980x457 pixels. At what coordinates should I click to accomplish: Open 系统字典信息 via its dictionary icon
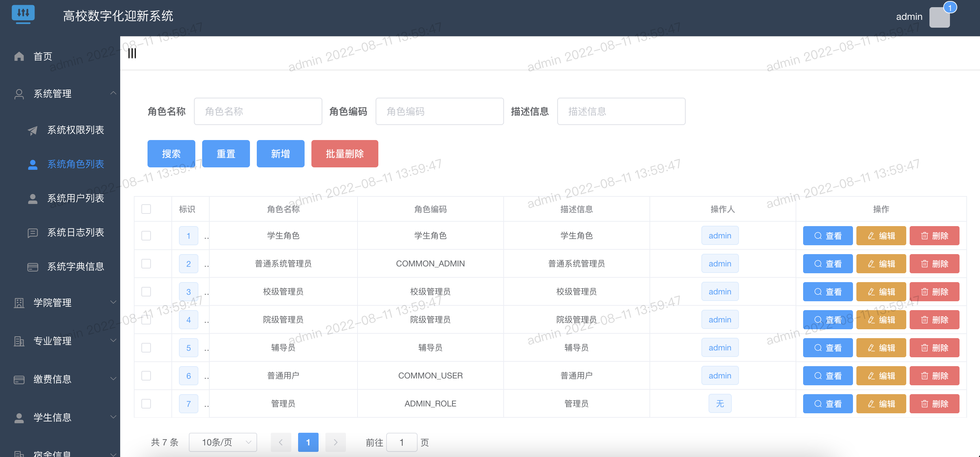[32, 267]
